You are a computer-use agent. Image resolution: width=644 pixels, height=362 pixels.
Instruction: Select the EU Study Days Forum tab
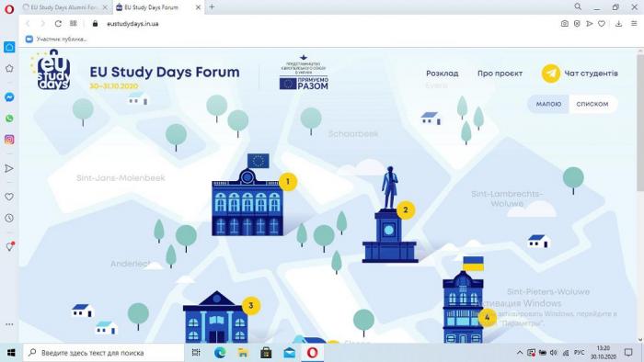[x=152, y=7]
